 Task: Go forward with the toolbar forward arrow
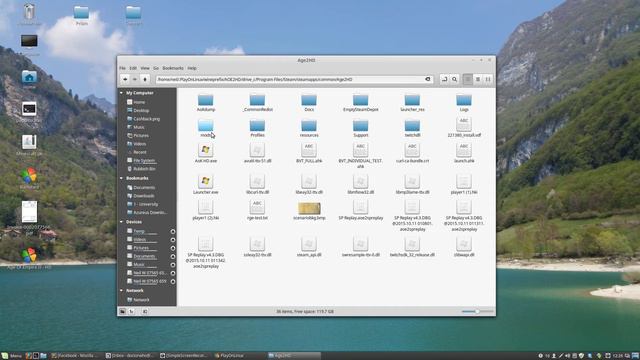click(x=135, y=79)
